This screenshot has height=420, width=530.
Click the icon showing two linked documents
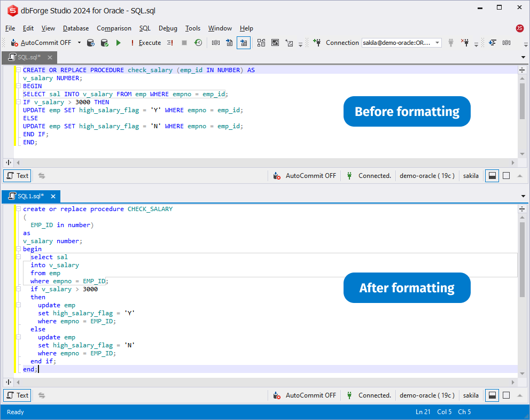(x=261, y=43)
